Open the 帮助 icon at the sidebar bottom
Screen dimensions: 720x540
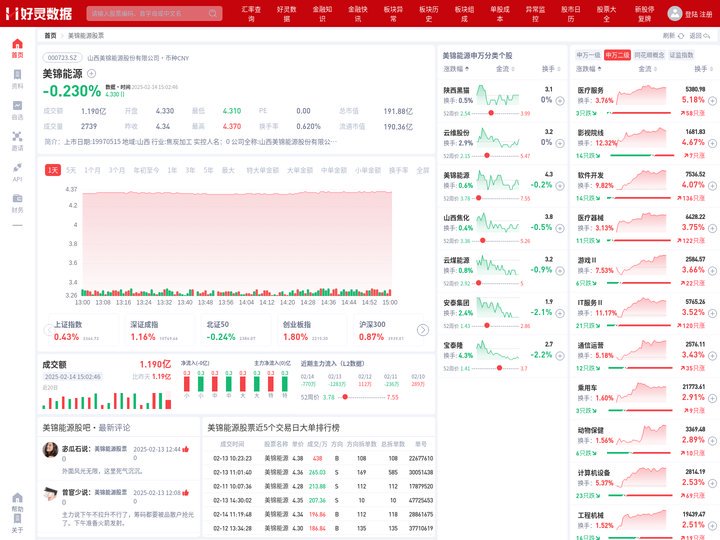17,498
